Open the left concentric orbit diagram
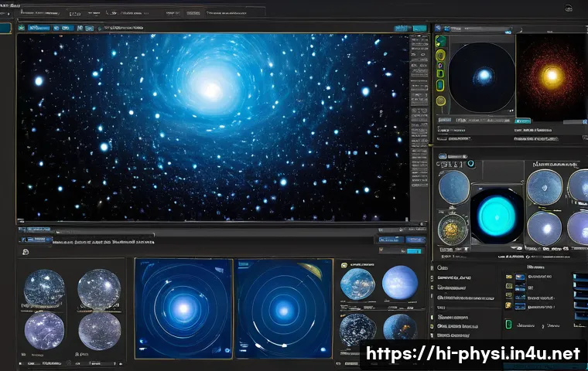This screenshot has height=371, width=588. (183, 307)
